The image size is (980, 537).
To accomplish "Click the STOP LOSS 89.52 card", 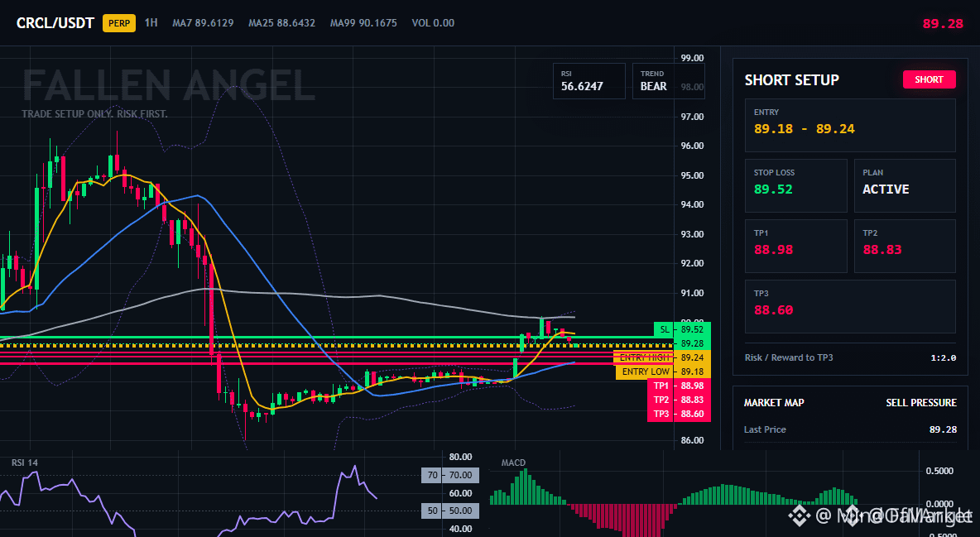I will coord(795,185).
